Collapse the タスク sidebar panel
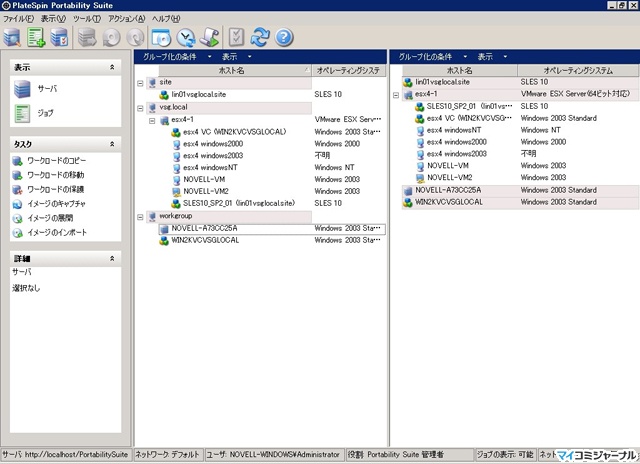Viewport: 640px width, 464px height. 112,144
